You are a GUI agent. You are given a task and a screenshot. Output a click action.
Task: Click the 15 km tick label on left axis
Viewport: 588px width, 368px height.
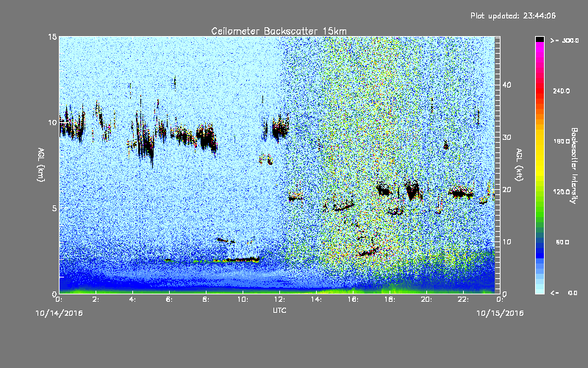point(52,37)
